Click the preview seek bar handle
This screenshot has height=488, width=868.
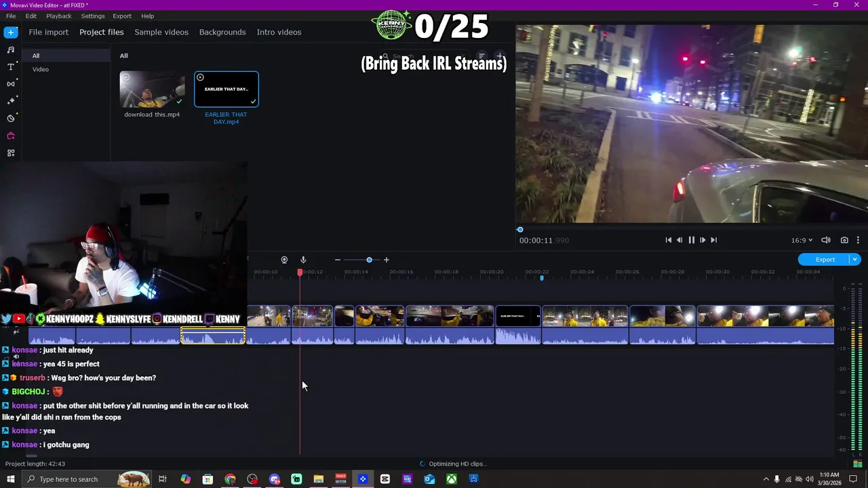pos(520,230)
